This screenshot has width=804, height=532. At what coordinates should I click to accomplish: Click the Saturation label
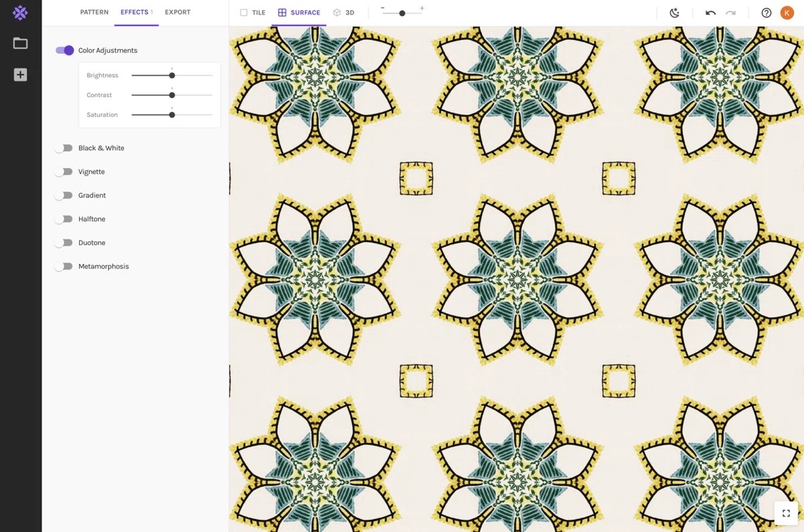102,115
